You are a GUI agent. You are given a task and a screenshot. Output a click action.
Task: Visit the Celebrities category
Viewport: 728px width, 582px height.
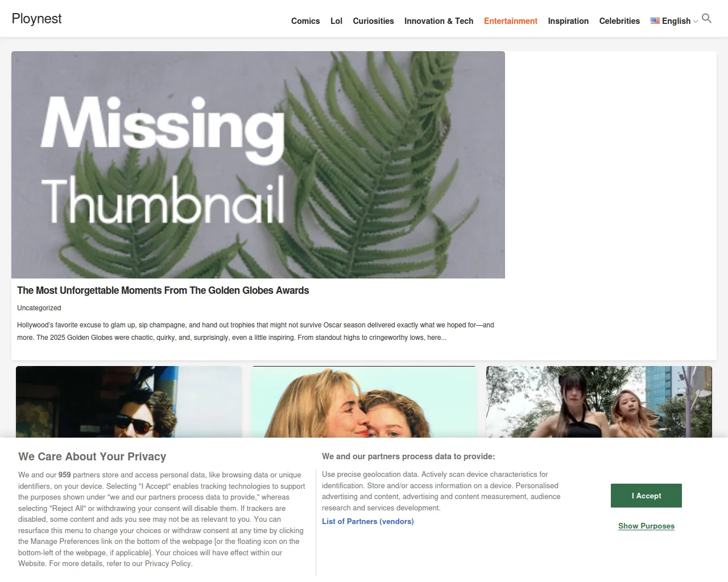pyautogui.click(x=619, y=21)
